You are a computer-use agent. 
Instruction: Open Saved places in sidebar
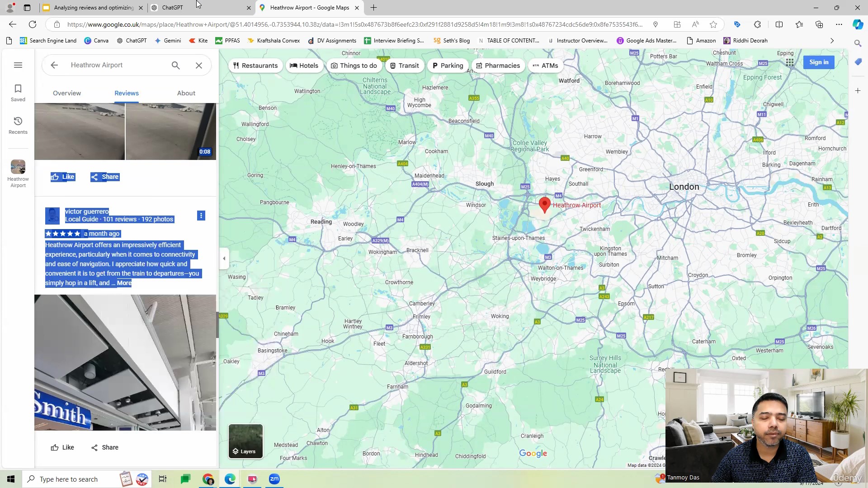[x=18, y=93]
